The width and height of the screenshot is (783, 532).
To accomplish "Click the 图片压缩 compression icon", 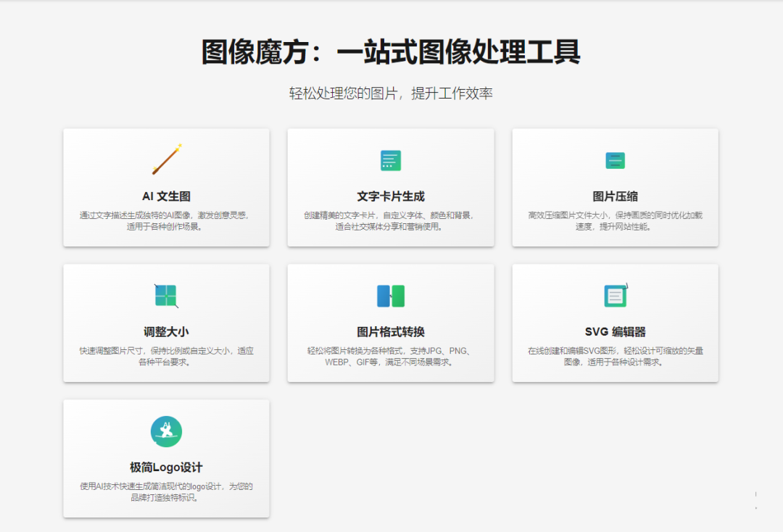I will [615, 160].
